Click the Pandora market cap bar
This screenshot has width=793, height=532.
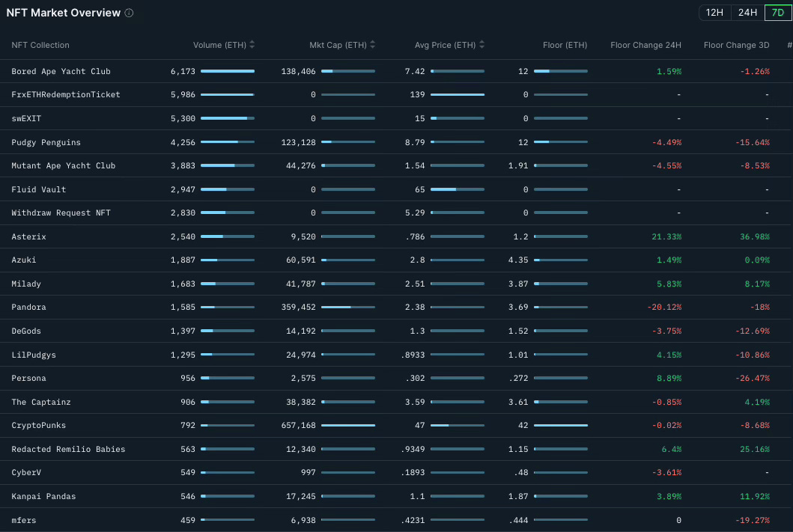pos(348,308)
